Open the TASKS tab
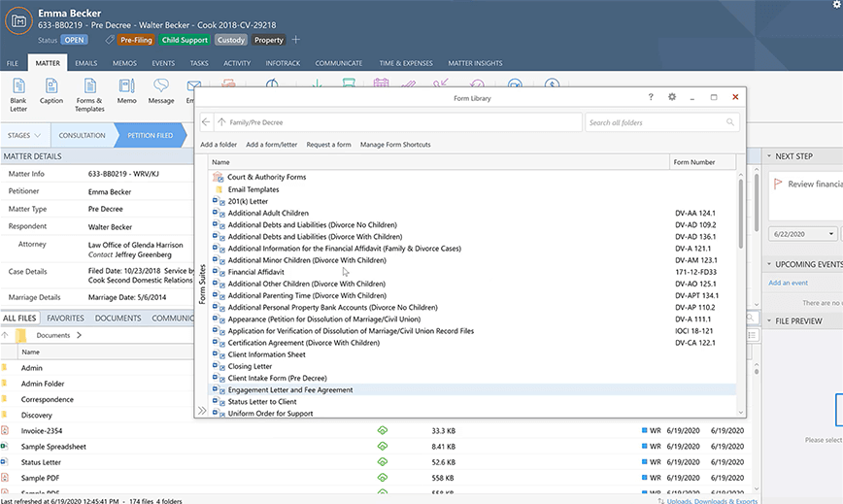 coord(199,63)
